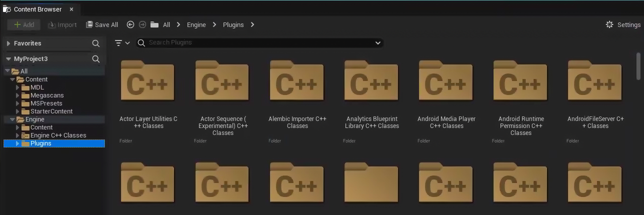
Task: Expand the Plugins tree node
Action: click(18, 143)
